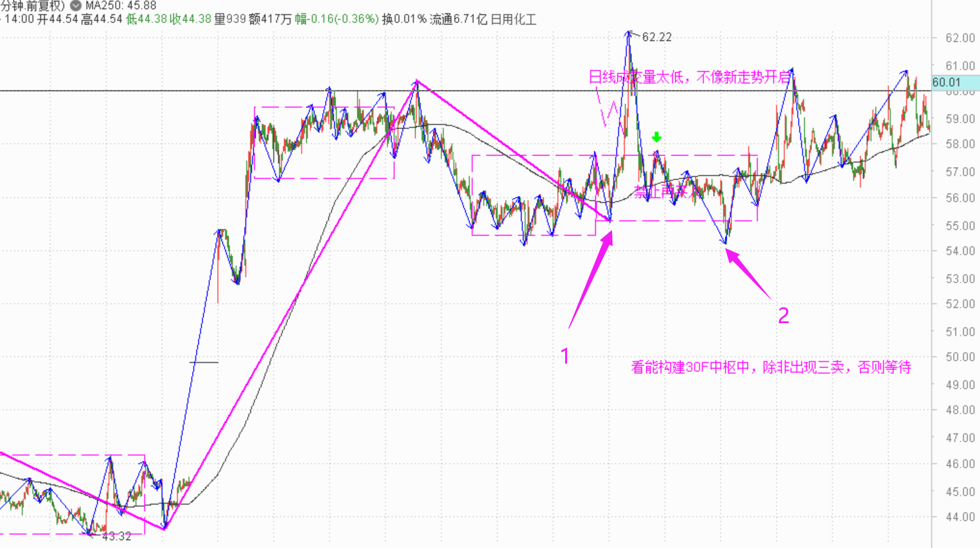Click the green down-arrow sell marker
The image size is (980, 548).
click(x=656, y=137)
